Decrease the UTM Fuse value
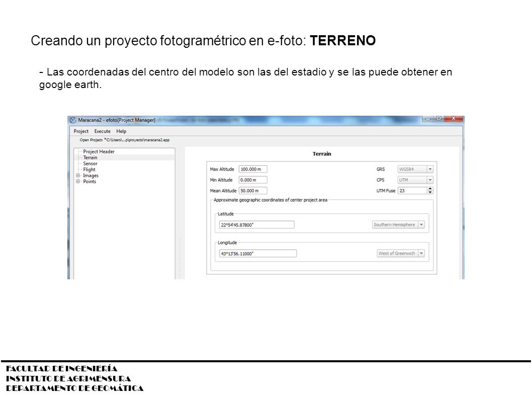The width and height of the screenshot is (532, 399). click(x=430, y=193)
